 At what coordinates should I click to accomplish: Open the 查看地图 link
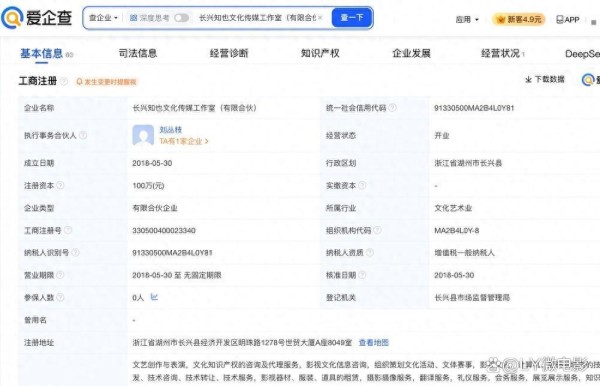(373, 342)
